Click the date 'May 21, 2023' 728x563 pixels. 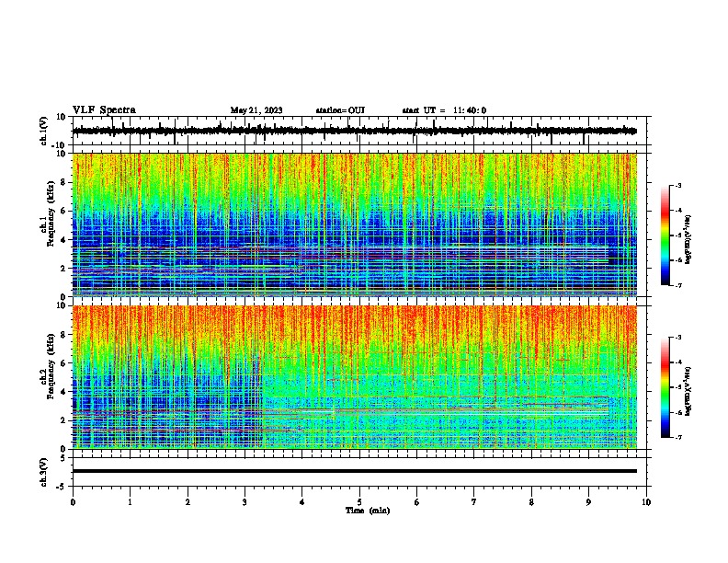[x=256, y=110]
